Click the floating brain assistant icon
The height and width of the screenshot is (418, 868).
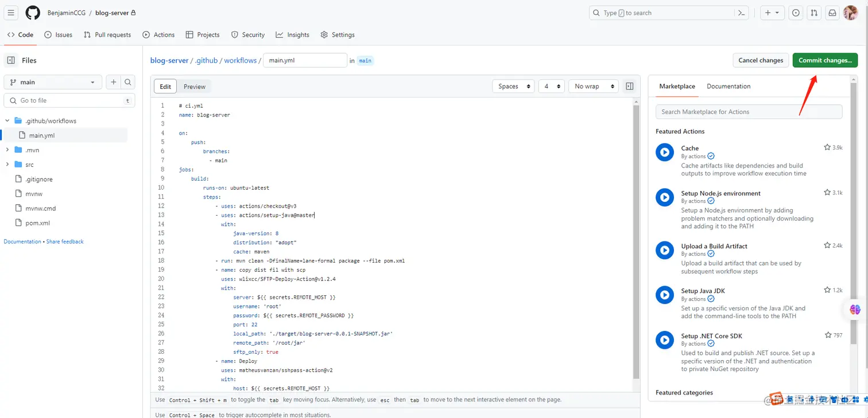tap(855, 310)
